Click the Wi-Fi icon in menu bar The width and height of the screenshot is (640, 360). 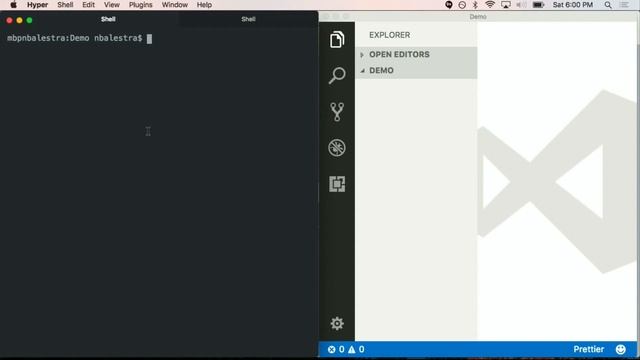pyautogui.click(x=490, y=5)
